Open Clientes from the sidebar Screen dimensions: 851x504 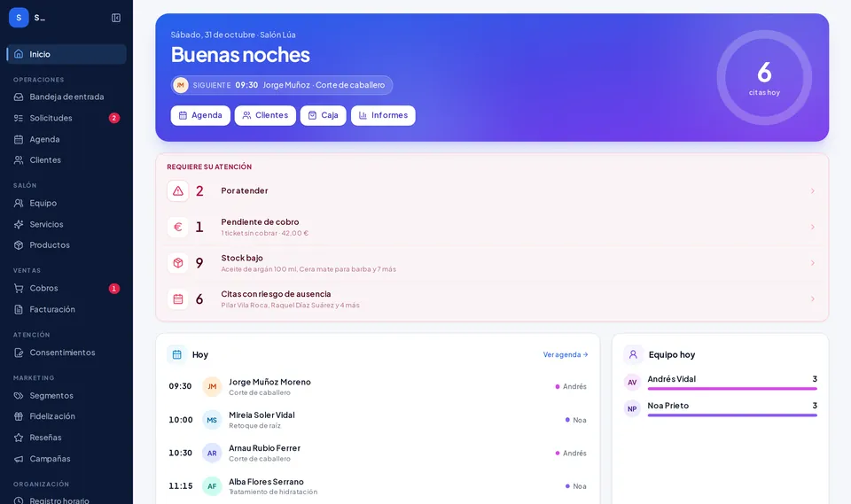coord(66,160)
